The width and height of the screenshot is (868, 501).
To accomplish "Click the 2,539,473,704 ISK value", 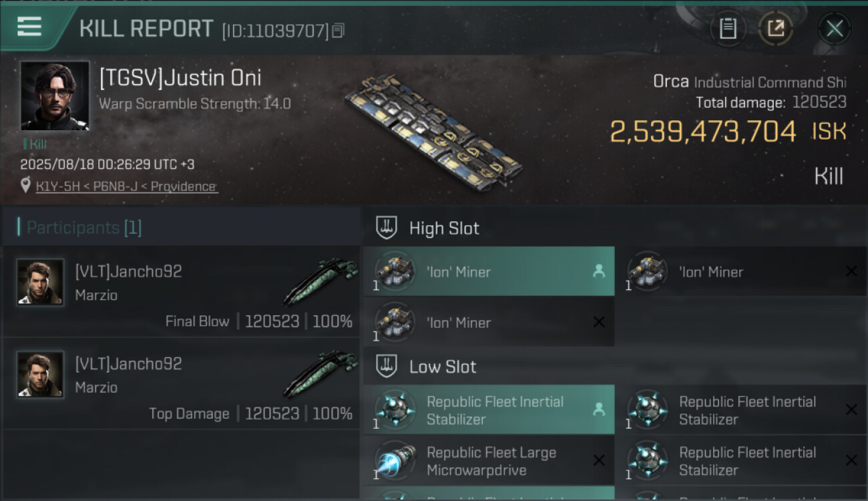I will coord(703,132).
